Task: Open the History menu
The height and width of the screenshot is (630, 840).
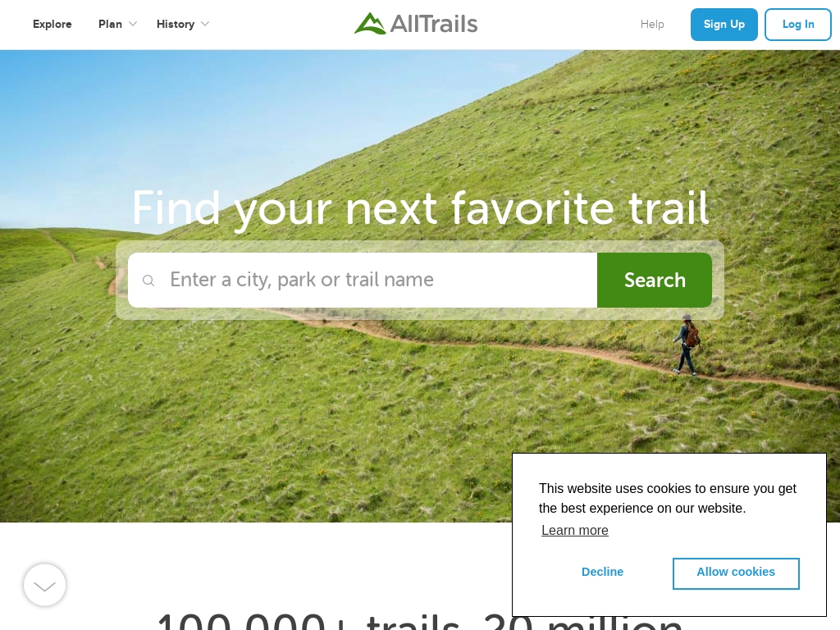Action: coord(176,24)
